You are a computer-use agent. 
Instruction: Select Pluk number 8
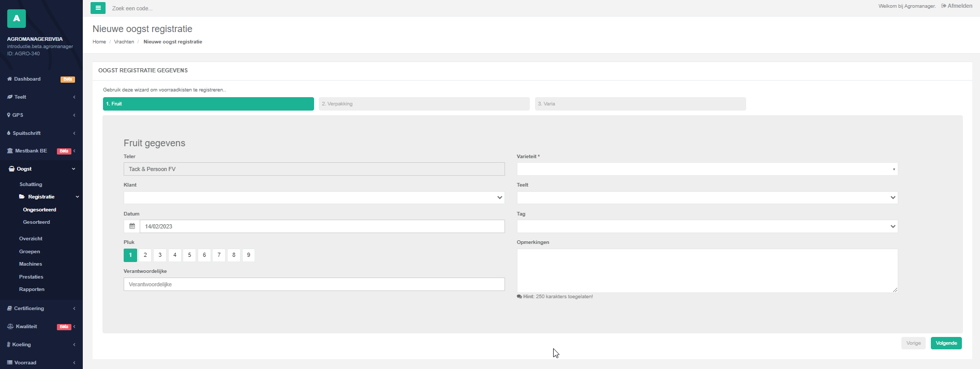pyautogui.click(x=234, y=255)
